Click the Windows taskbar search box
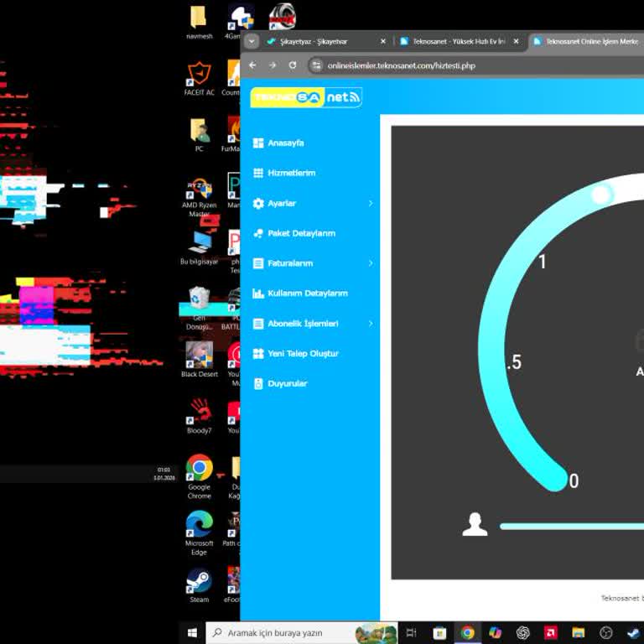644x644 pixels. pos(285,633)
